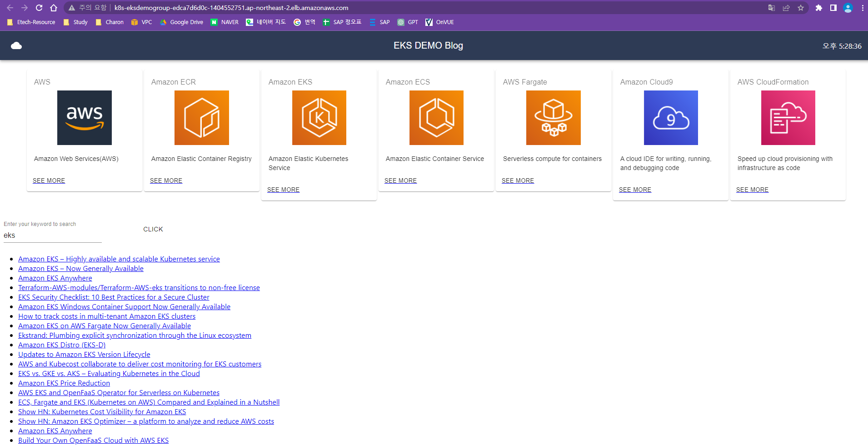The width and height of the screenshot is (868, 446).
Task: Click SEE MORE on the Amazon EKS card
Action: [283, 190]
